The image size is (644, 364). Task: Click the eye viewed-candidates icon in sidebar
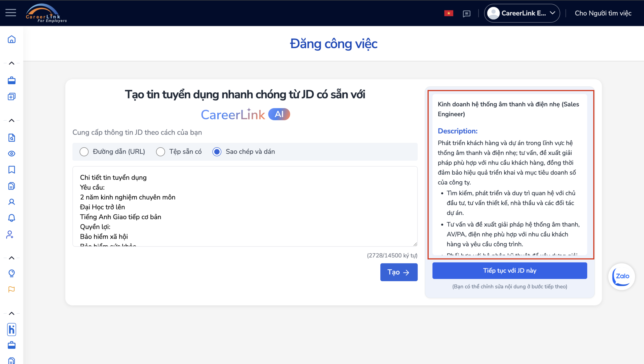(x=12, y=154)
